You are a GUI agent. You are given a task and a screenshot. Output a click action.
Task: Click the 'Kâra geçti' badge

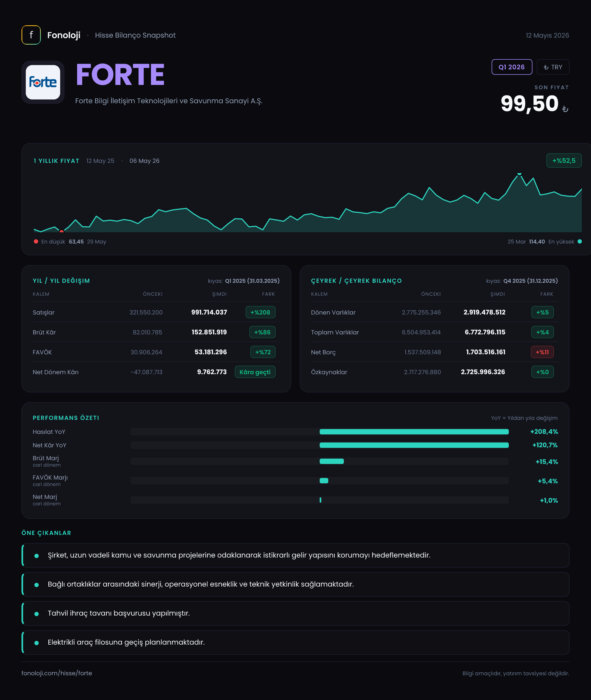click(255, 372)
